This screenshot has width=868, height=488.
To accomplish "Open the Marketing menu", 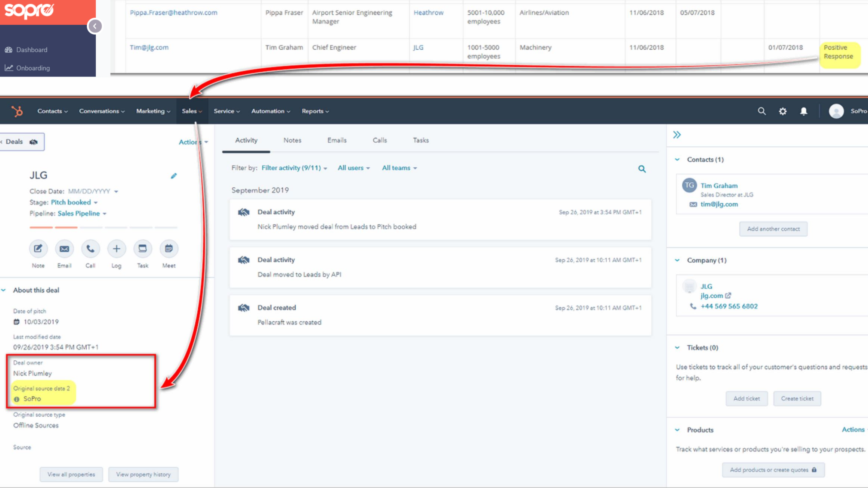I will coord(152,111).
